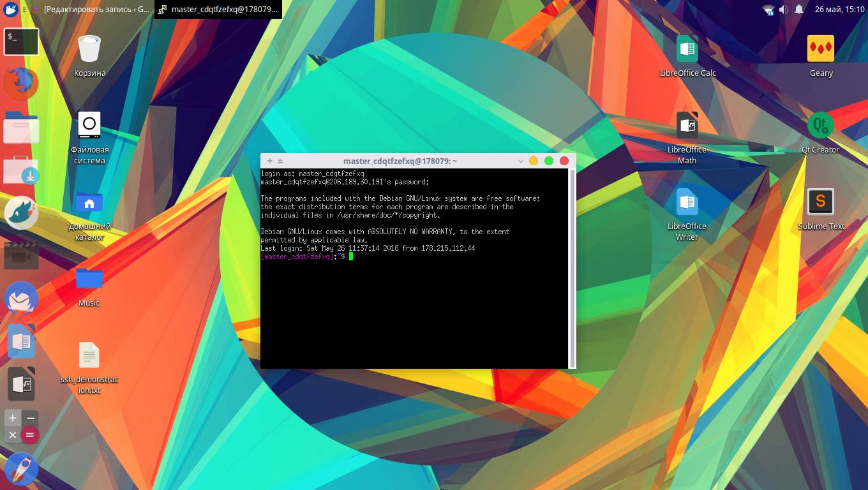Viewport: 868px width, 490px height.
Task: Open the video camera dock app
Action: 22,255
